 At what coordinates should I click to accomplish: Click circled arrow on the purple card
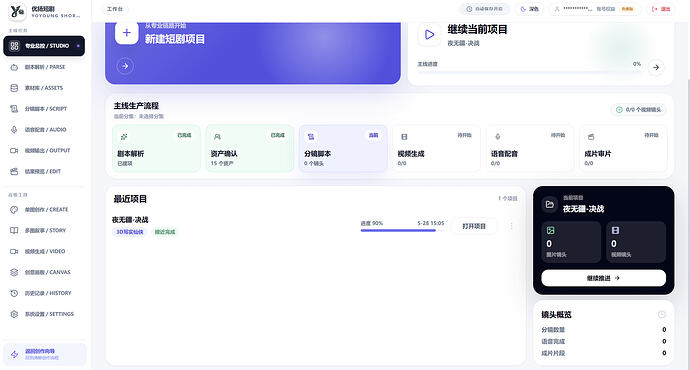[125, 66]
